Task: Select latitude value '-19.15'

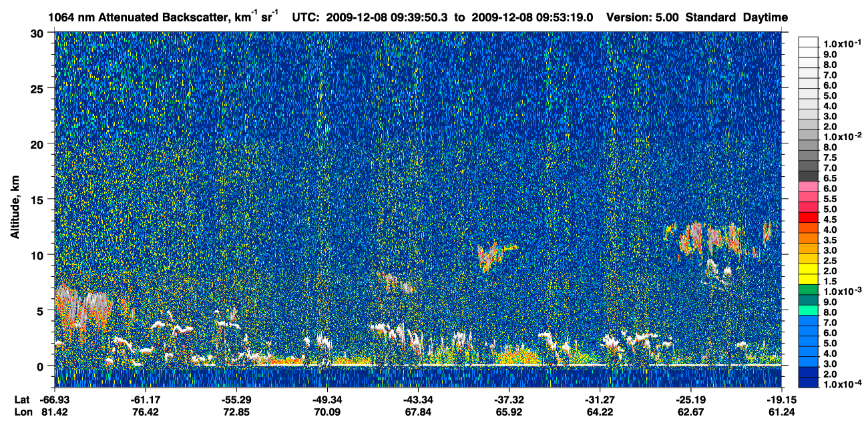Action: tap(781, 400)
